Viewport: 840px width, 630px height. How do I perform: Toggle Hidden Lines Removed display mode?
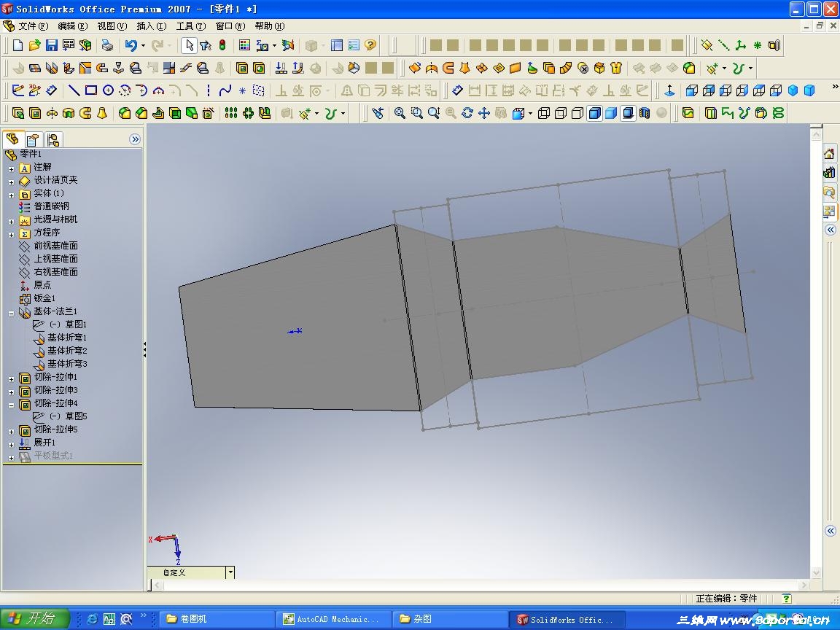[577, 113]
